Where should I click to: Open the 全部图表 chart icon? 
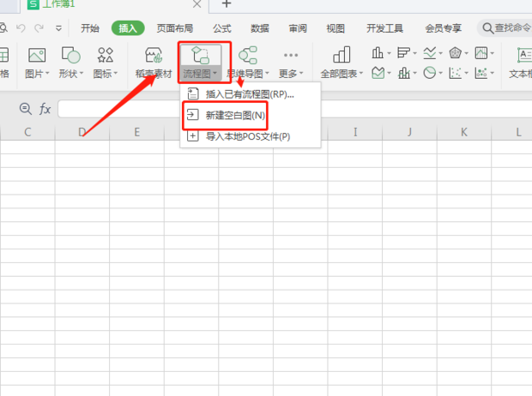tap(342, 55)
